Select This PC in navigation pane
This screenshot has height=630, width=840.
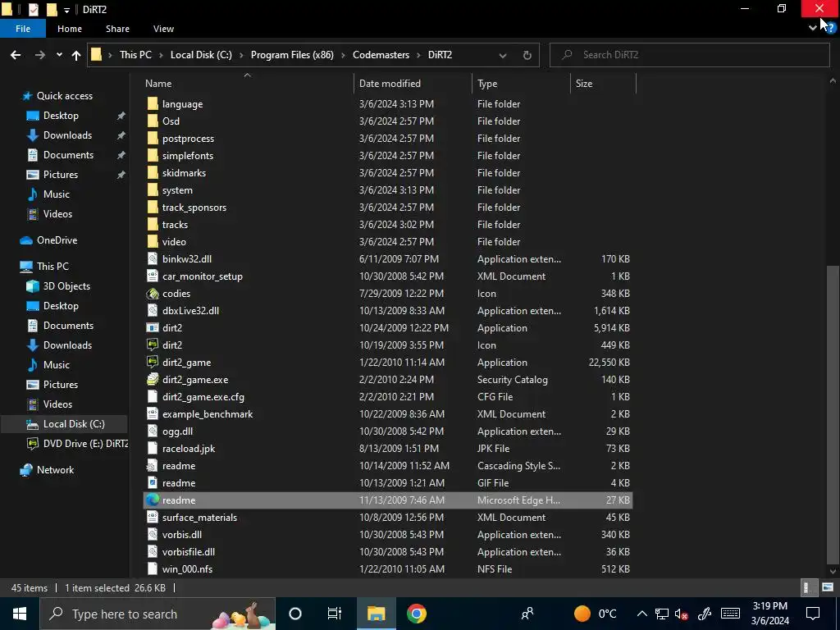[x=52, y=267]
